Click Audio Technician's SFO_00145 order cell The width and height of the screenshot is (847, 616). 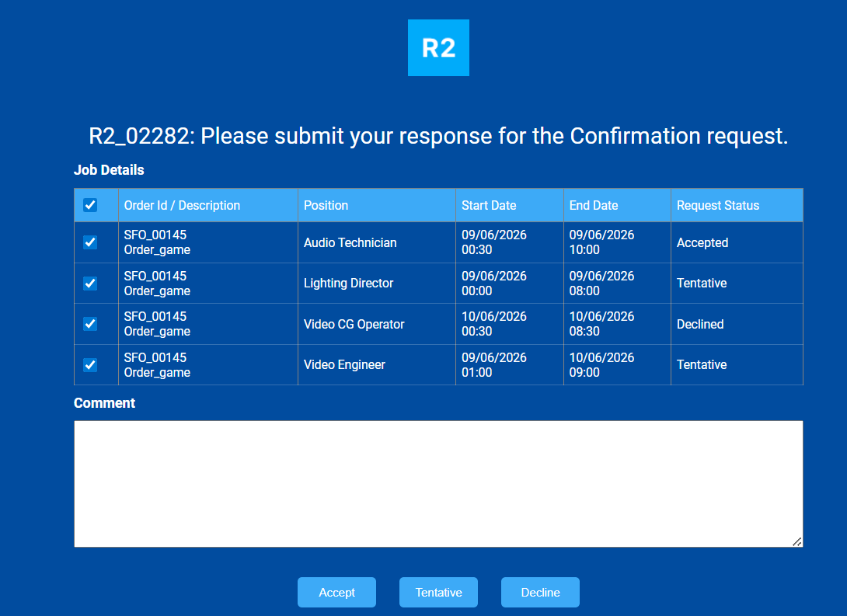(208, 242)
